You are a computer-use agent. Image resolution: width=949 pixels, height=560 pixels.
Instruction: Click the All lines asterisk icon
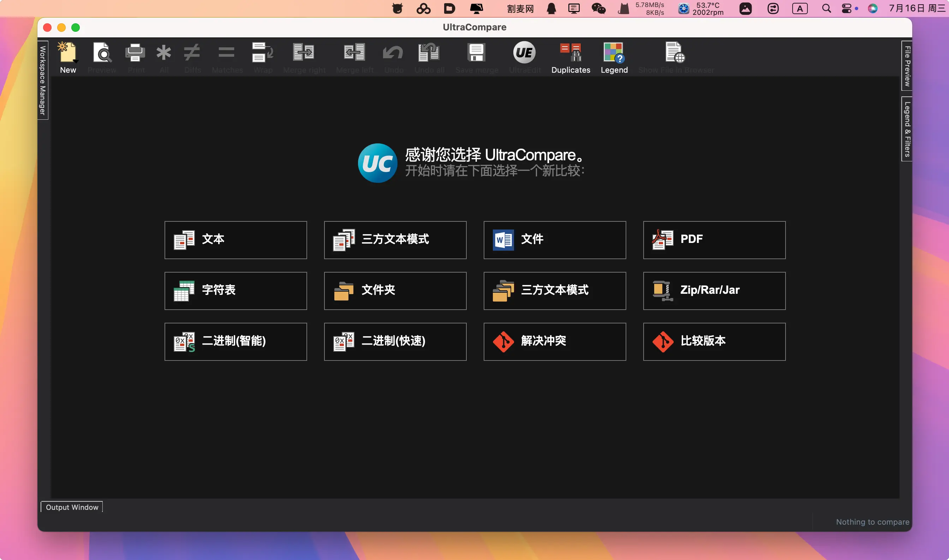[164, 53]
